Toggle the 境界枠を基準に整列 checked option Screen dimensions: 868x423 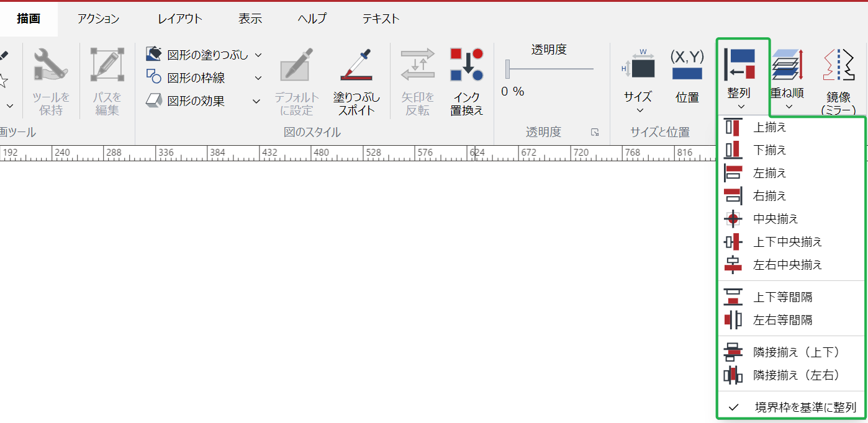click(x=791, y=407)
